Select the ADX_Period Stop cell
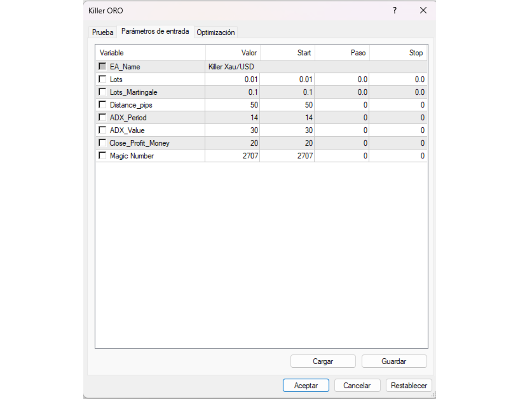The height and width of the screenshot is (399, 532). tap(398, 118)
